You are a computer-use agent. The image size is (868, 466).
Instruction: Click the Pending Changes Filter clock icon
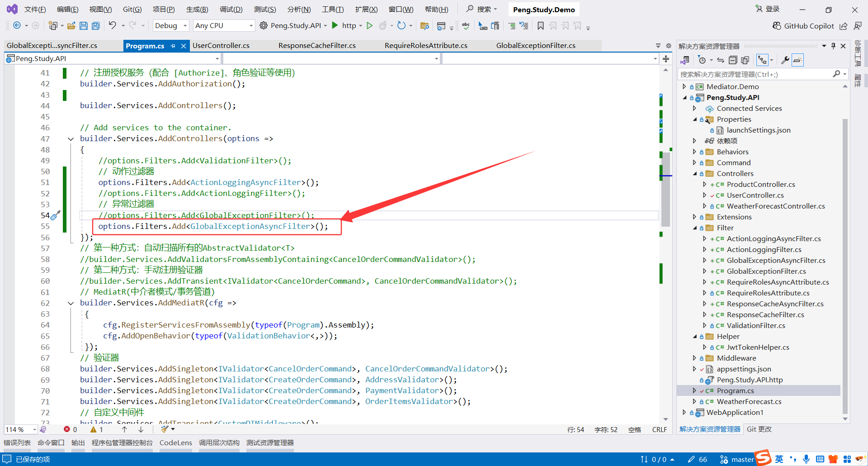(702, 60)
